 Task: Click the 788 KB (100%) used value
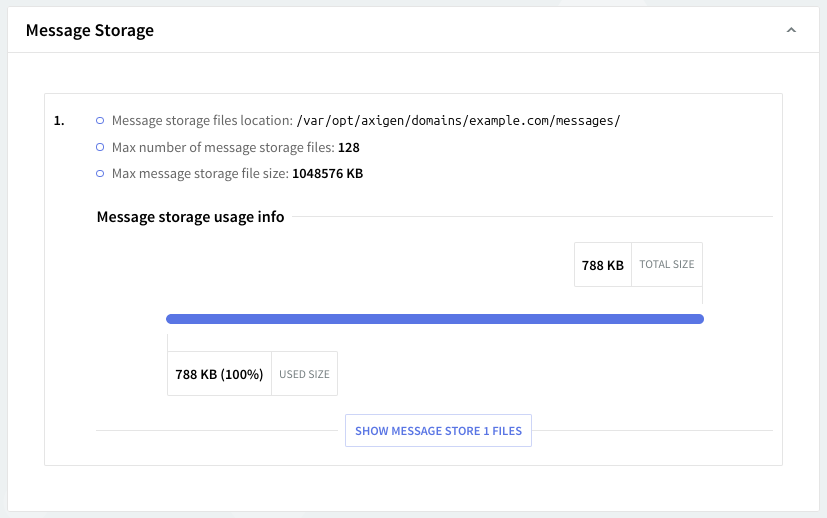[x=219, y=374]
